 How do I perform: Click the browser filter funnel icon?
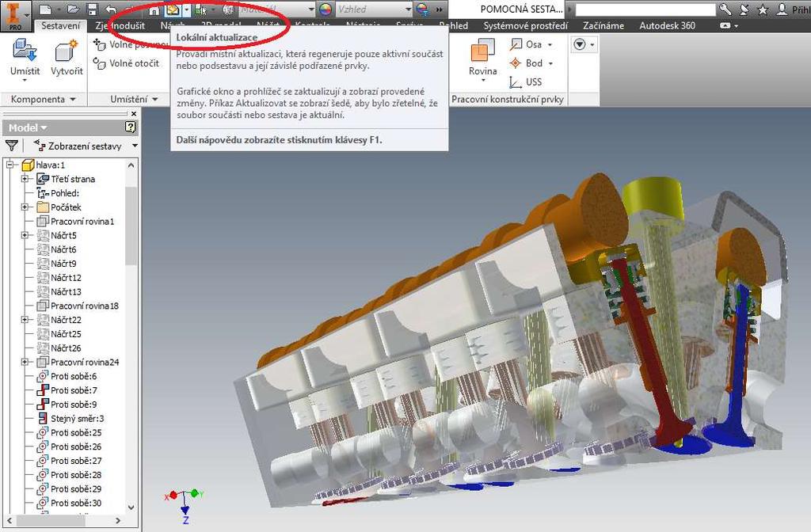pyautogui.click(x=11, y=146)
